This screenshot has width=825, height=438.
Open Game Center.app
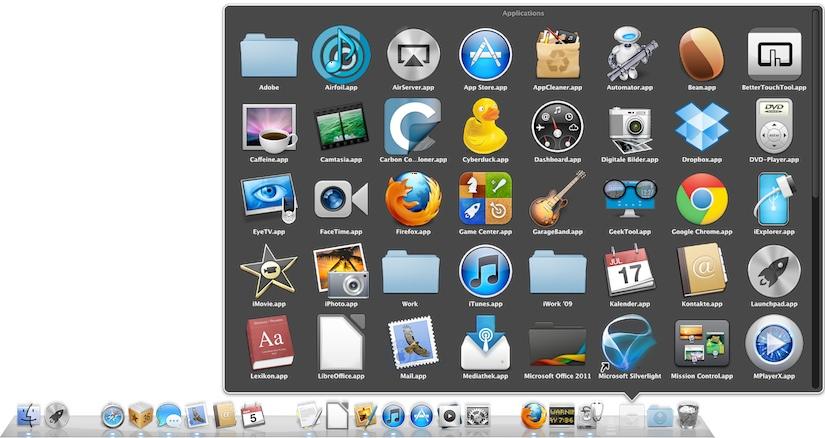pos(485,200)
